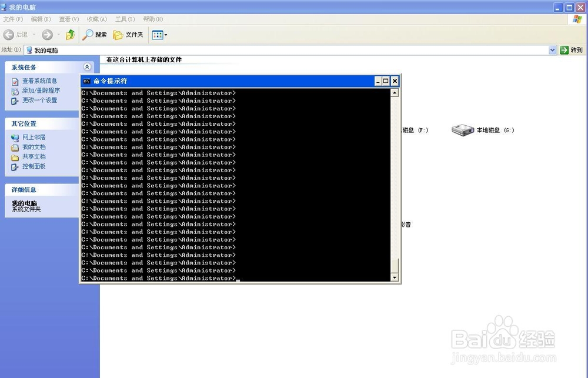Viewport: 588px width, 378px height.
Task: Click command prompt scrollbar down arrow
Action: [395, 277]
